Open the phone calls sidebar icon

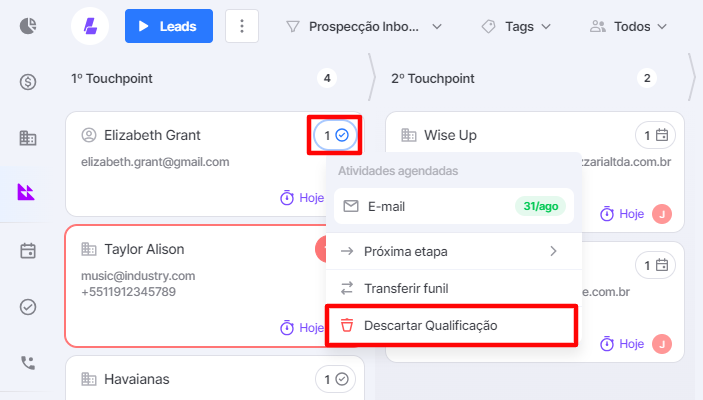[x=28, y=363]
